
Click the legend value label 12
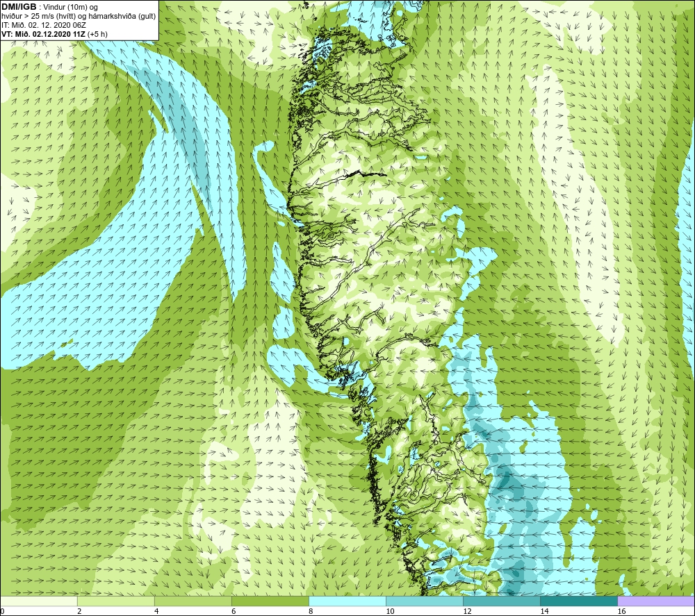(x=467, y=612)
